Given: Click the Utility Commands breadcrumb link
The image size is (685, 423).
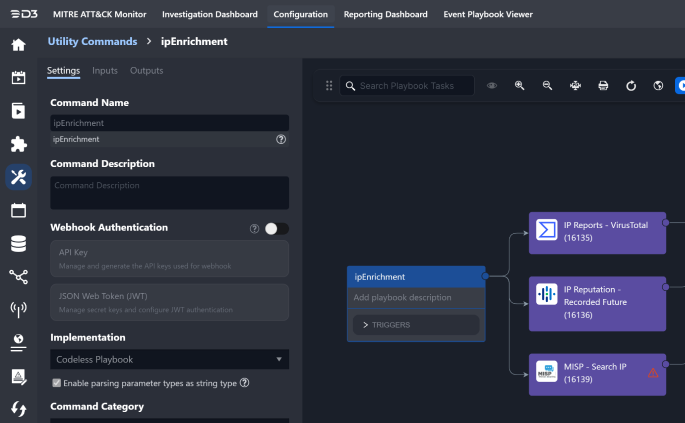Looking at the screenshot, I should tap(91, 42).
